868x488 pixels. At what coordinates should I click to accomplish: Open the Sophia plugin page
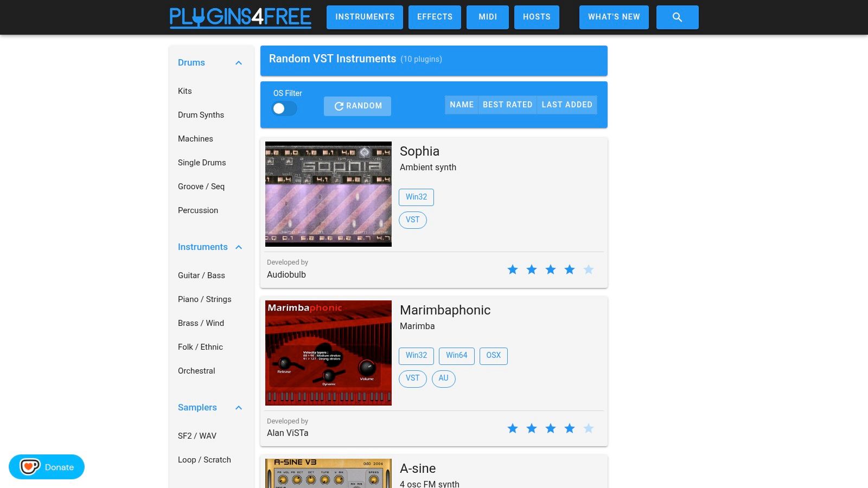[419, 151]
